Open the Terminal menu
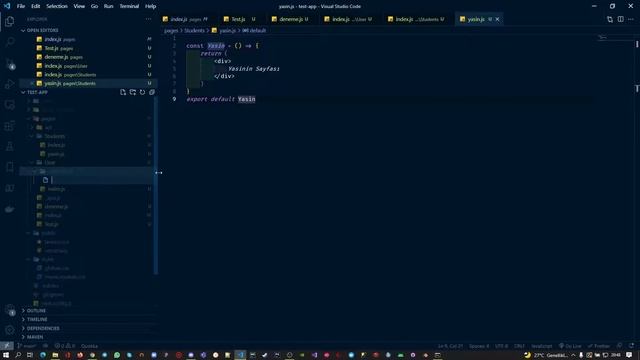This screenshot has height=360, width=640. pyautogui.click(x=129, y=6)
